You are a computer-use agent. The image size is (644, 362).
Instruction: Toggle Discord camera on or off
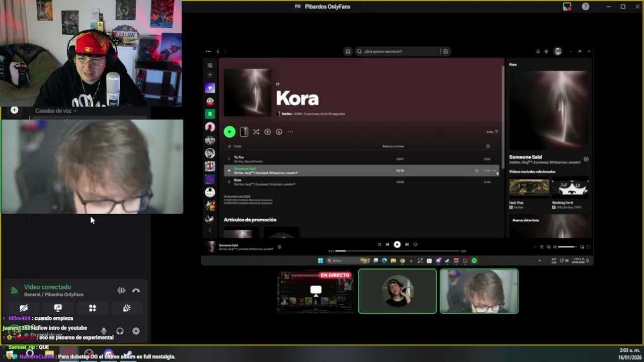[x=24, y=308]
